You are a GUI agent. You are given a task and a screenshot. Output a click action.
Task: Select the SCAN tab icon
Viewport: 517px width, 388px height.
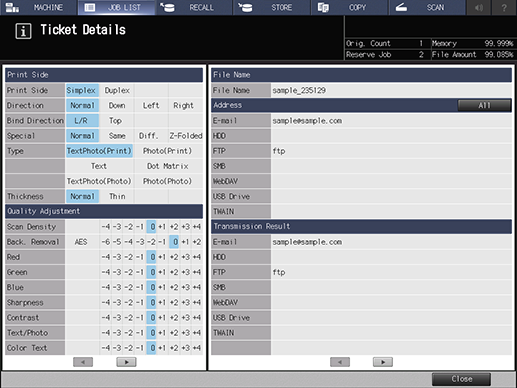(x=401, y=7)
